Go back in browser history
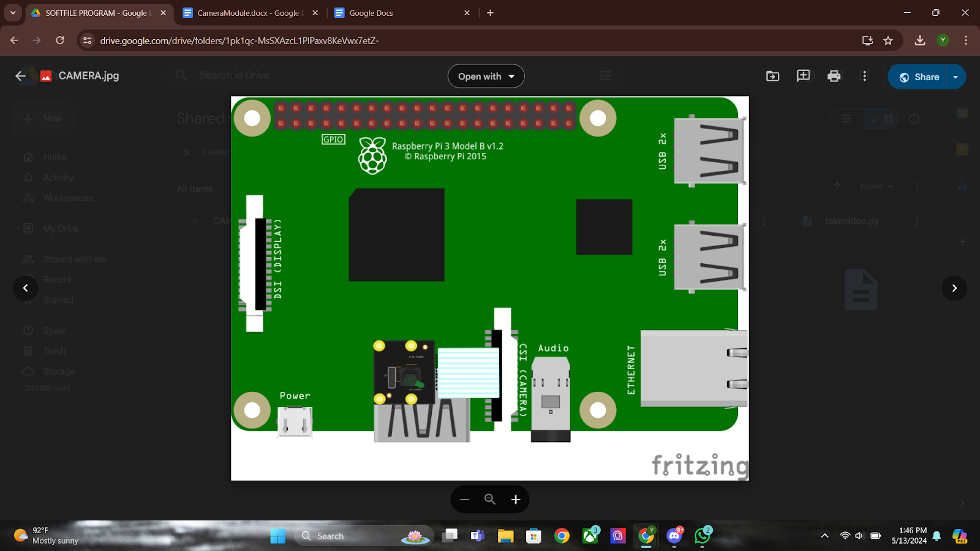 [14, 40]
